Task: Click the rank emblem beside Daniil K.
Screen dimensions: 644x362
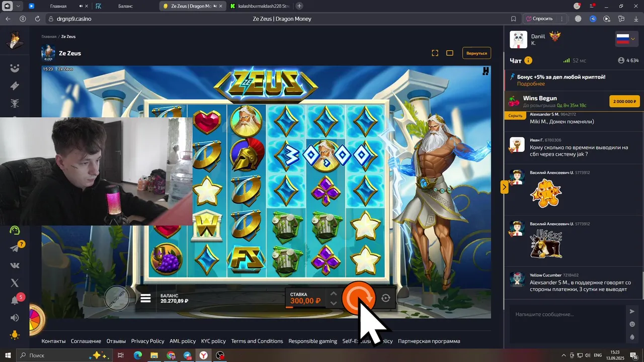Action: tap(555, 37)
